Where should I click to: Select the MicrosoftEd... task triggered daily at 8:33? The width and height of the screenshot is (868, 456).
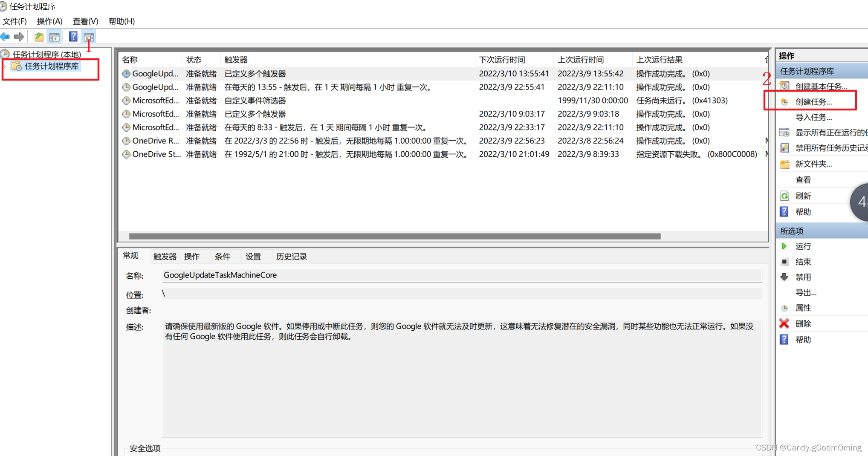pos(443,127)
